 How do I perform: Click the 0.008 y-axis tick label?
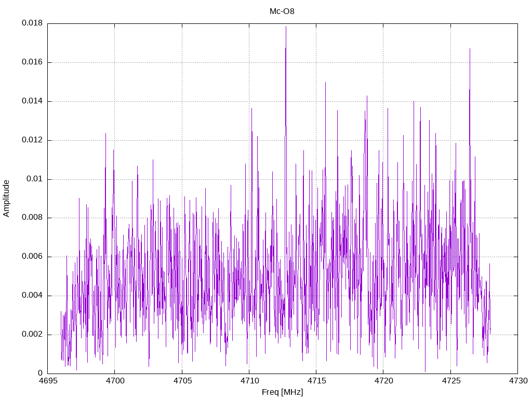(x=32, y=218)
